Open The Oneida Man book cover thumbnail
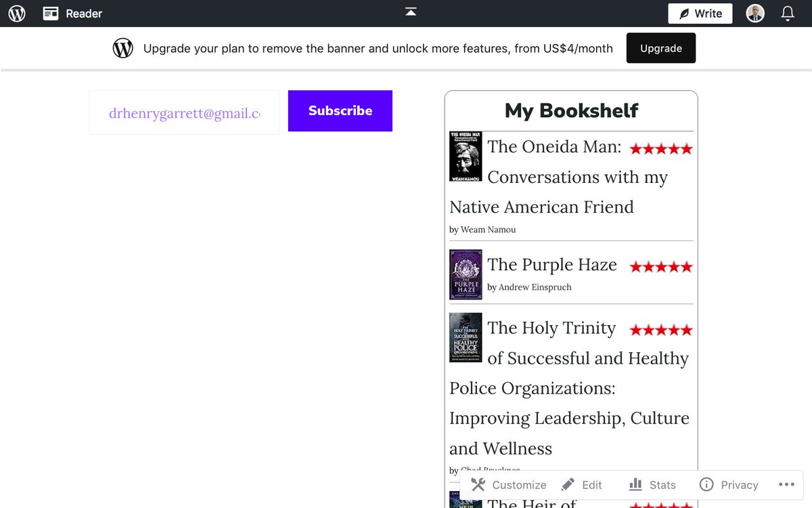This screenshot has width=812, height=508. click(466, 156)
